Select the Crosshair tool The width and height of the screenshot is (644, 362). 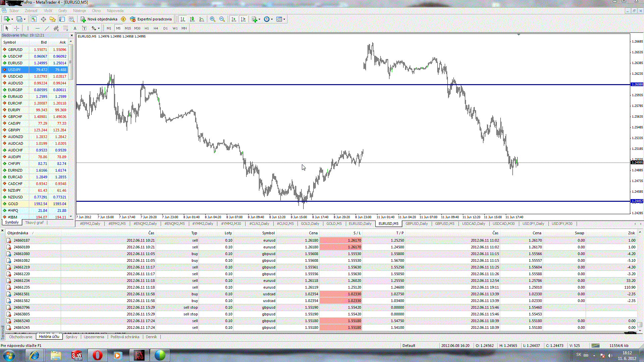[16, 28]
